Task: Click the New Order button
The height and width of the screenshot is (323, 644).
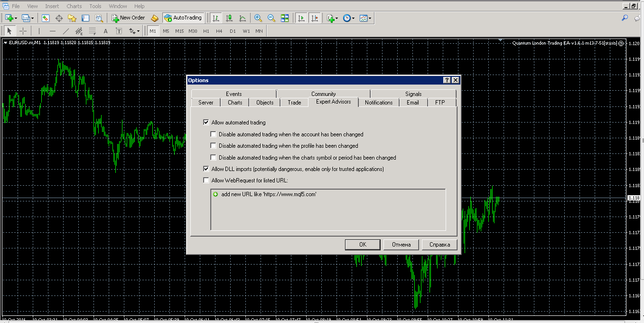Action: pyautogui.click(x=128, y=18)
